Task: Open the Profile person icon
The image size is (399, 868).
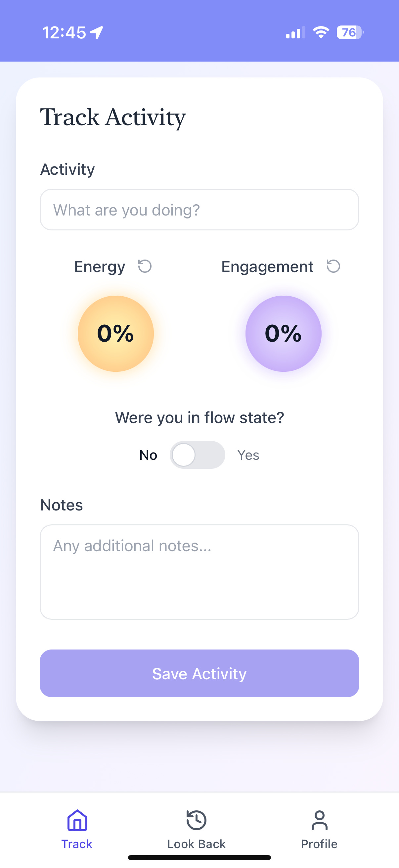Action: (x=319, y=820)
